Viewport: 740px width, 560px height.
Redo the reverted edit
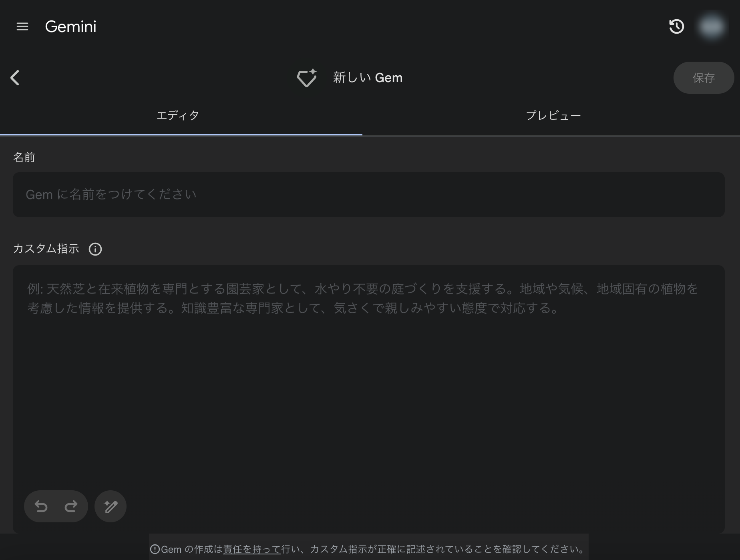click(70, 506)
